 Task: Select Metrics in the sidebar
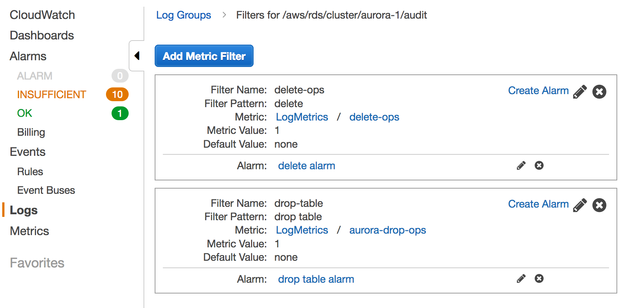(29, 231)
